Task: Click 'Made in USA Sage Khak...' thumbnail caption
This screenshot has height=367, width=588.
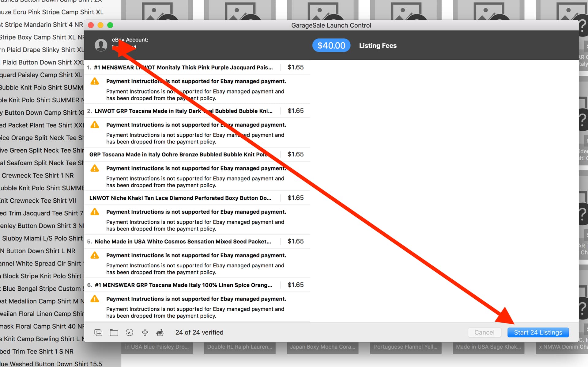Action: coord(488,347)
